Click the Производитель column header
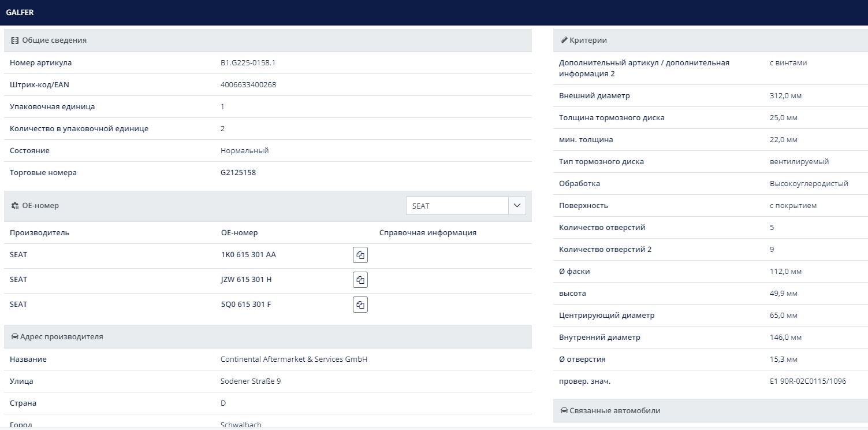 (39, 232)
